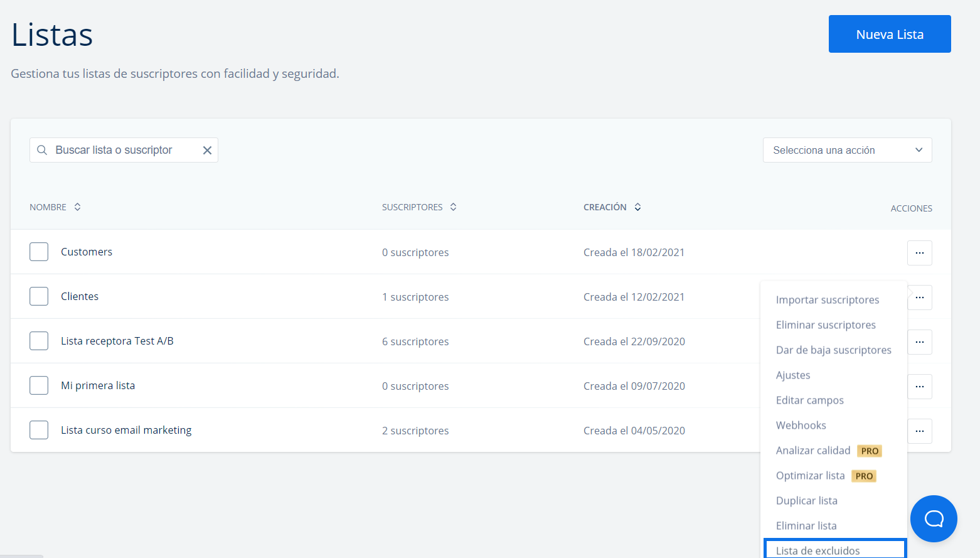
Task: Click the Nueva Lista button
Action: click(890, 34)
